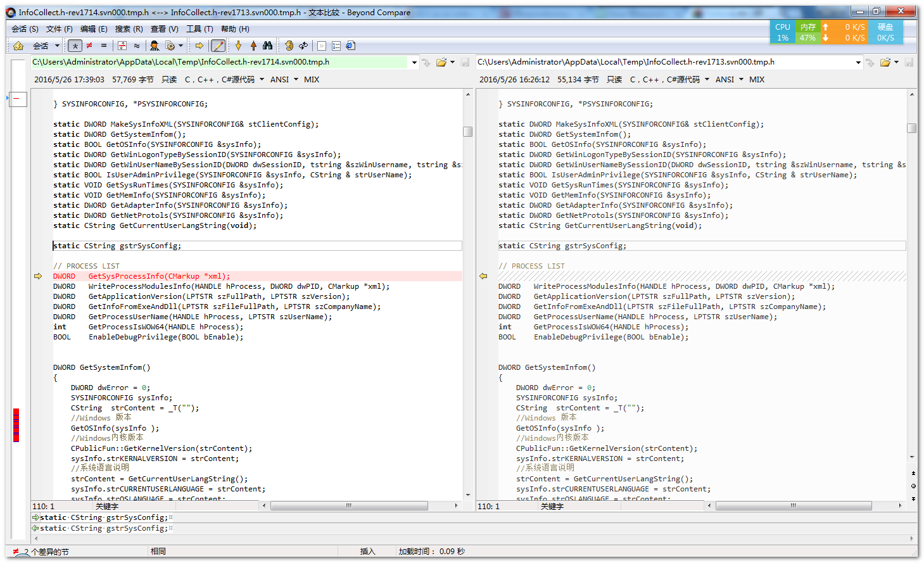This screenshot has width=924, height=563.
Task: Click the right file path field
Action: (x=664, y=62)
